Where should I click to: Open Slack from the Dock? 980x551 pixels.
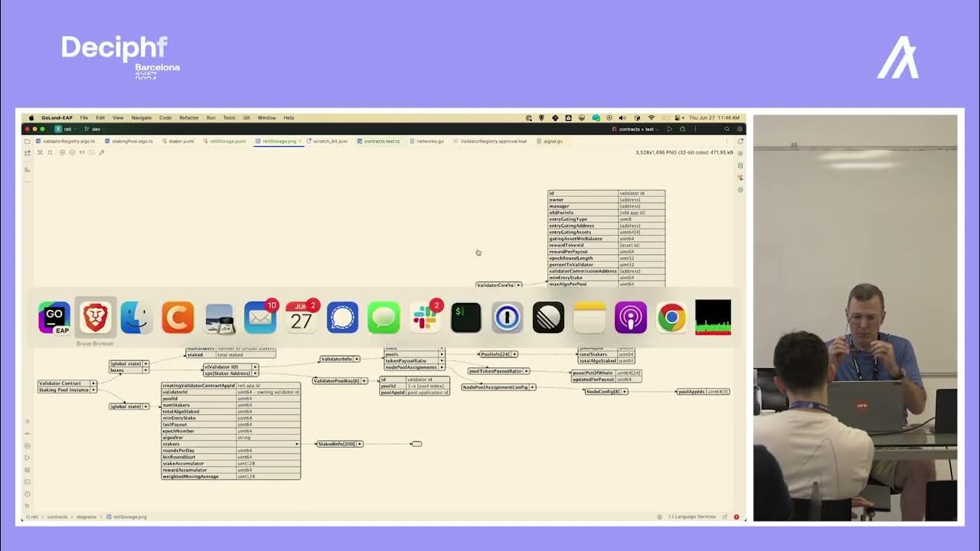click(x=425, y=318)
